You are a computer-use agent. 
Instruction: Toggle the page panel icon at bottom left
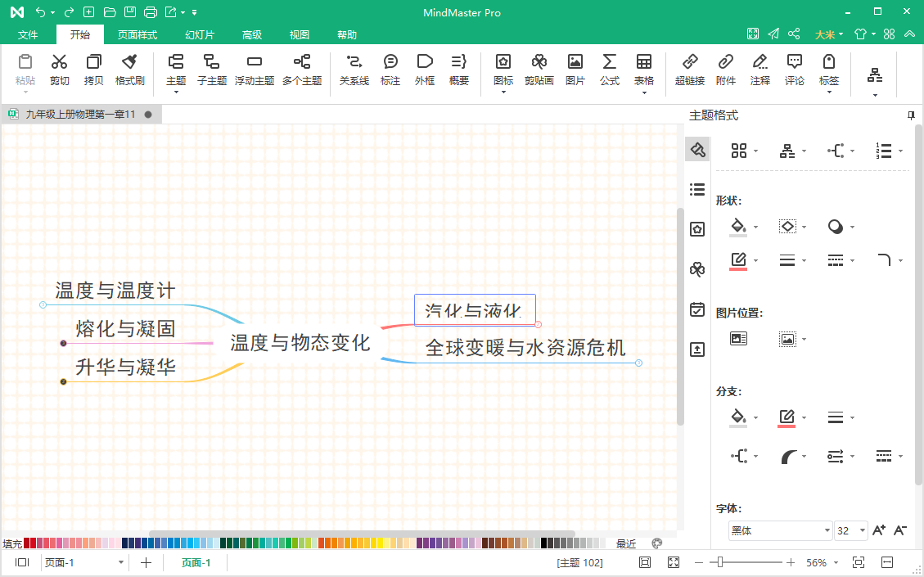(x=22, y=562)
